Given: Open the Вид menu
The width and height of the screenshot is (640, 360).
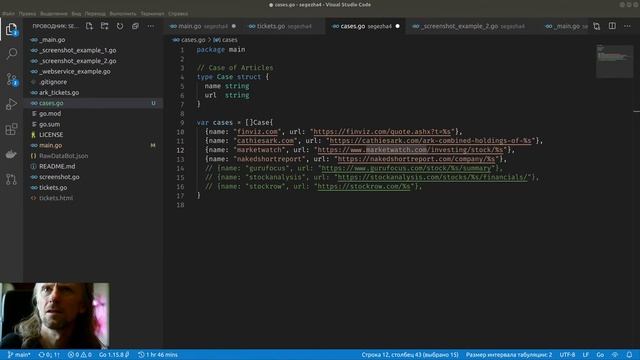Looking at the screenshot, I should pyautogui.click(x=76, y=13).
